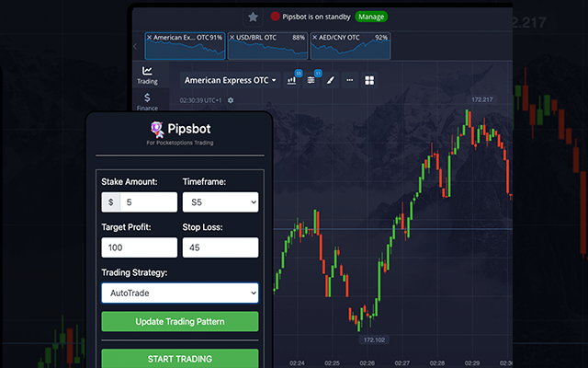The width and height of the screenshot is (588, 368).
Task: Open the Timeframe S5 dropdown
Action: tap(220, 202)
